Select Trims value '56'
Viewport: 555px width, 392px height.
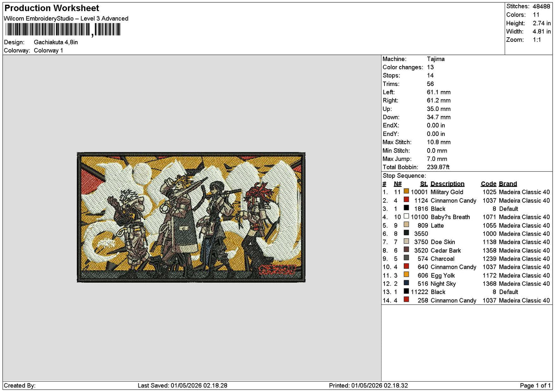430,84
